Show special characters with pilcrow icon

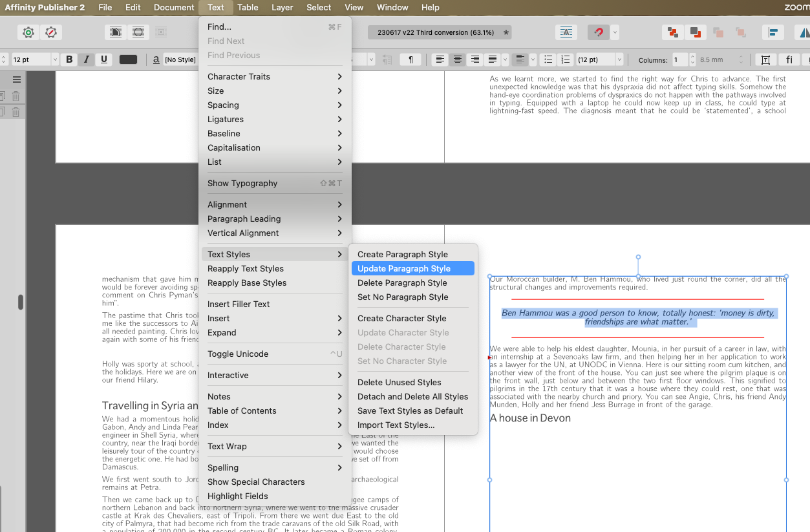click(410, 59)
